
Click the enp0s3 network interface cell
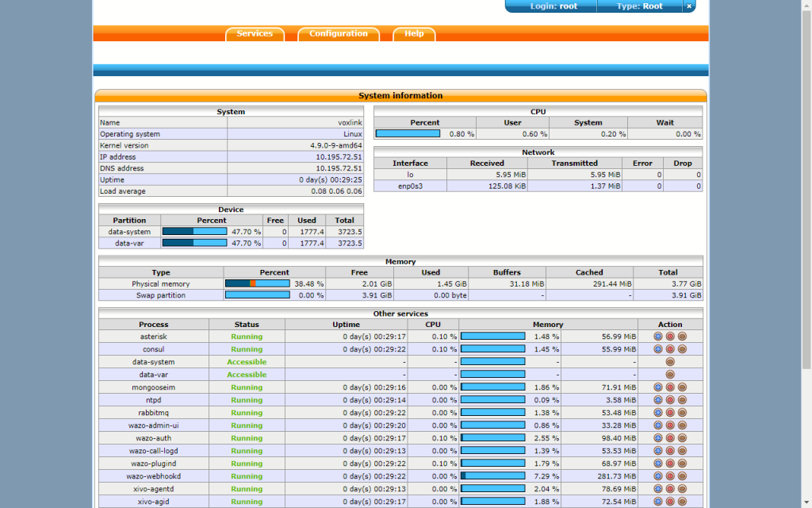pyautogui.click(x=410, y=186)
